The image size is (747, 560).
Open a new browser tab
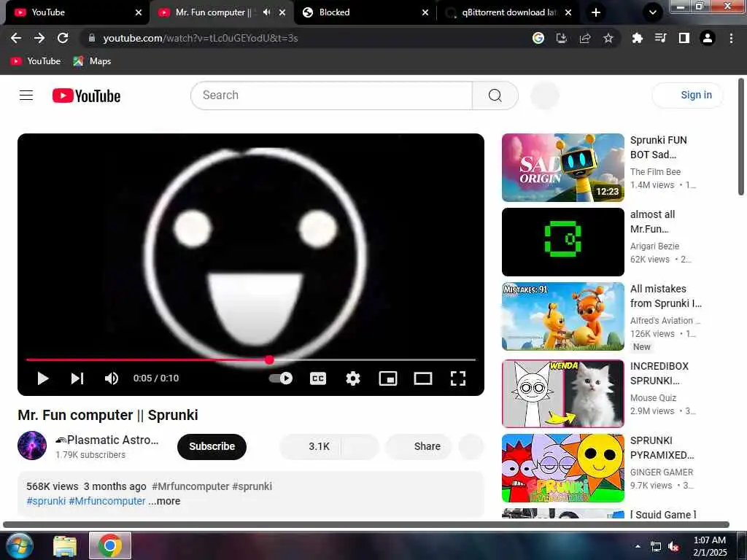(595, 12)
